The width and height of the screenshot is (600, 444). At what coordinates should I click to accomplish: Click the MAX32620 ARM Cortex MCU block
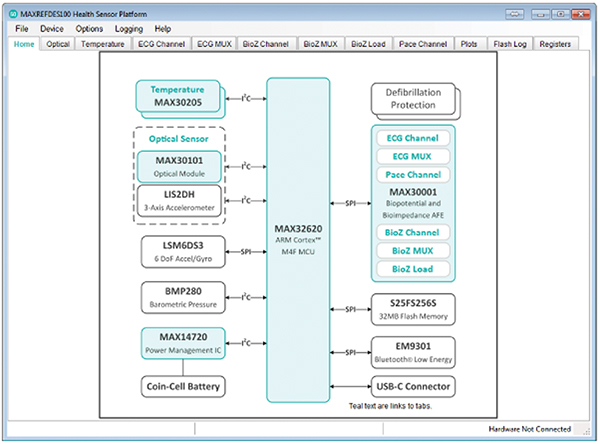(x=298, y=240)
